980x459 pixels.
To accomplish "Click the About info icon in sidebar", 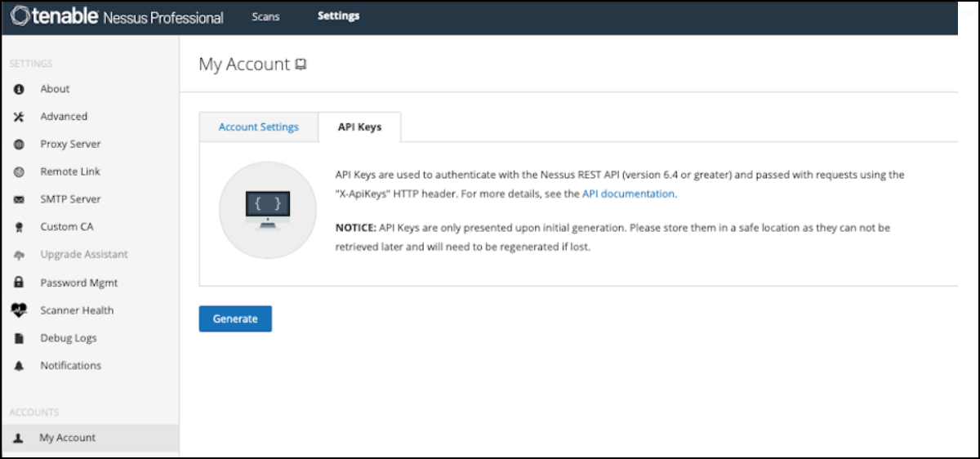I will pos(20,89).
